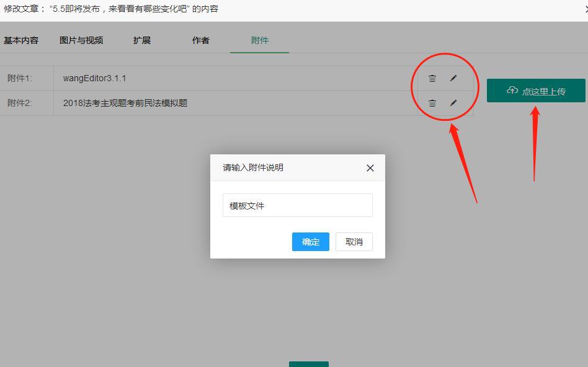
Task: Go to the 扩展 tab
Action: pyautogui.click(x=142, y=40)
